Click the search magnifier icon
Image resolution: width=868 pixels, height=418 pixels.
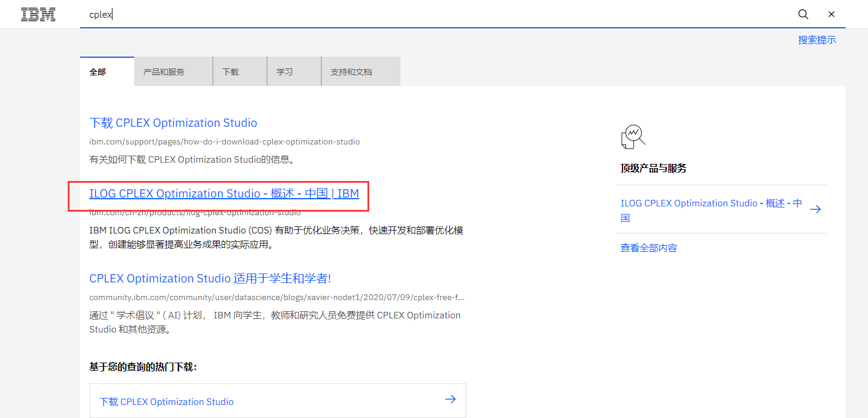pyautogui.click(x=803, y=14)
